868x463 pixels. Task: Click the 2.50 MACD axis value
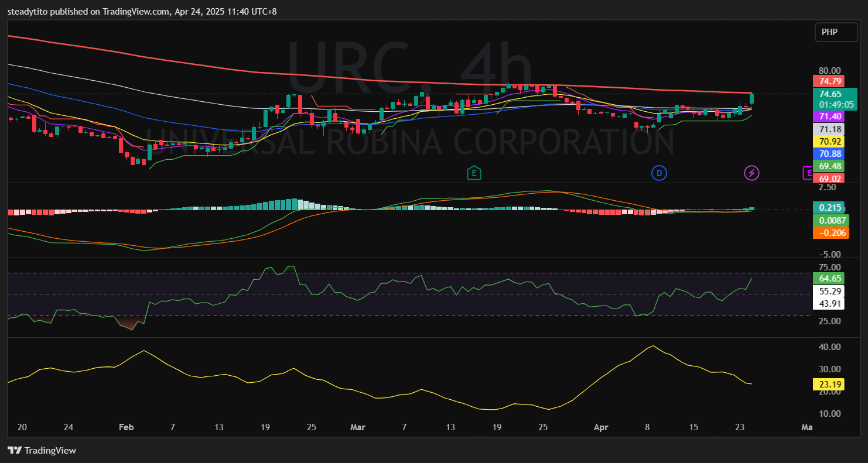pos(828,187)
